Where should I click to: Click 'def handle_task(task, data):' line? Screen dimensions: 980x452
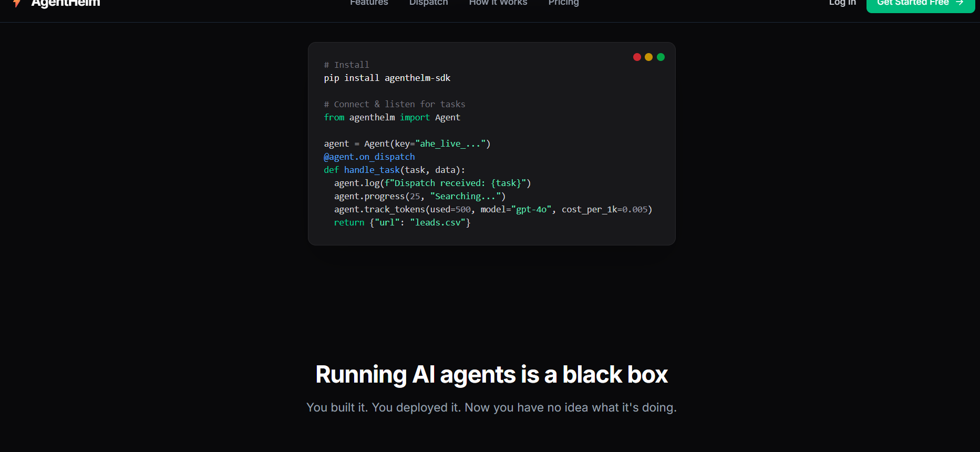[x=395, y=170]
